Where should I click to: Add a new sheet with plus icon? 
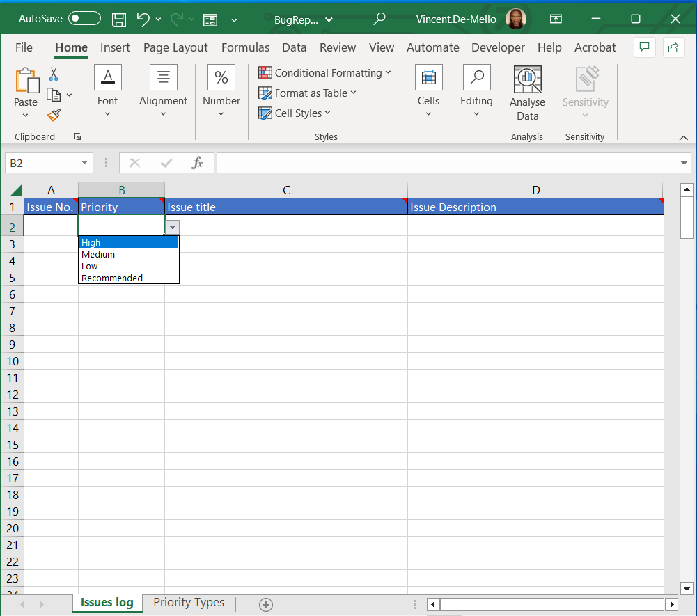pyautogui.click(x=265, y=605)
